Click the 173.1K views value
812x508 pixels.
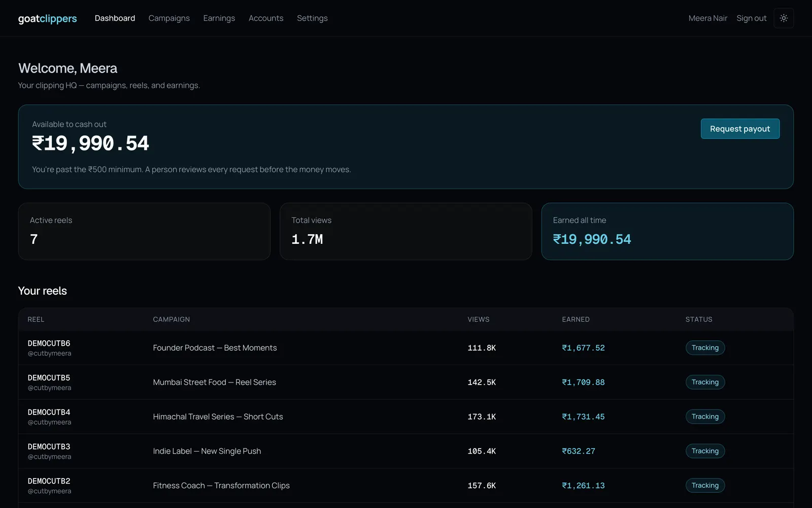(x=482, y=417)
